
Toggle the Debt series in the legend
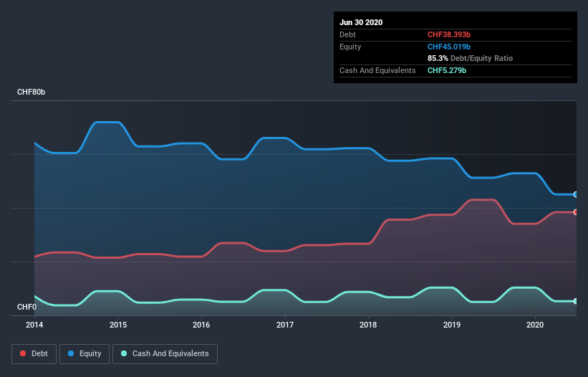(34, 354)
